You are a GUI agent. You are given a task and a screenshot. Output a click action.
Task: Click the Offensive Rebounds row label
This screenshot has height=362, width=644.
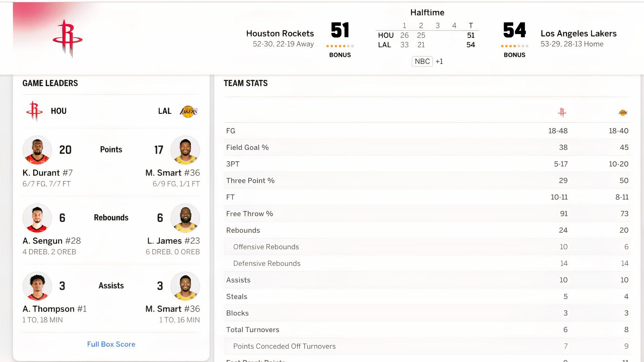[x=266, y=247]
